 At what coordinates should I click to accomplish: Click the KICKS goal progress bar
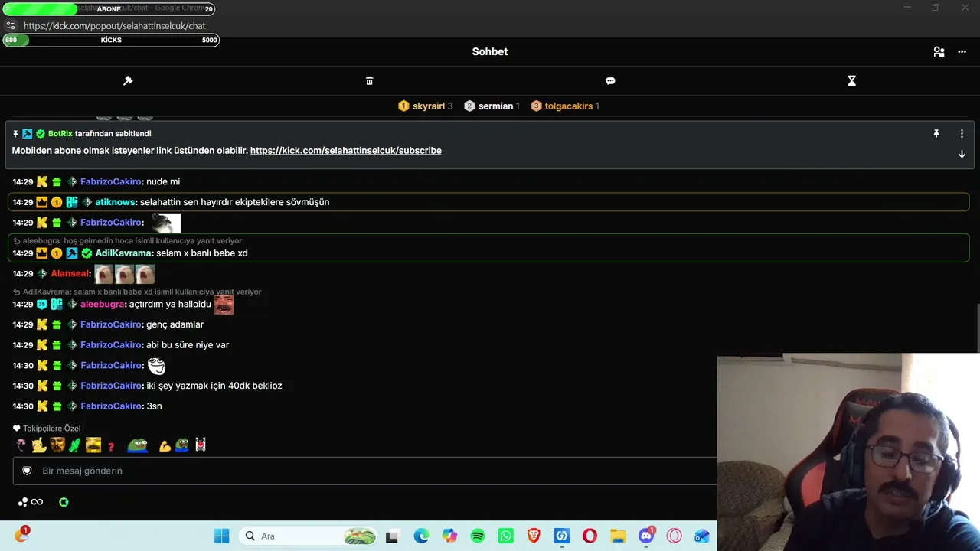click(x=111, y=40)
